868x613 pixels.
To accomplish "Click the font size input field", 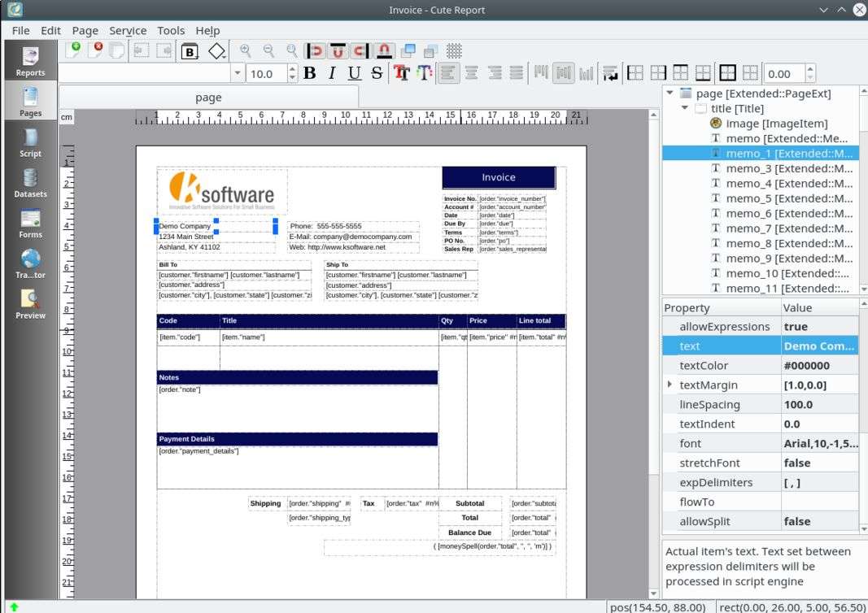I will click(265, 74).
